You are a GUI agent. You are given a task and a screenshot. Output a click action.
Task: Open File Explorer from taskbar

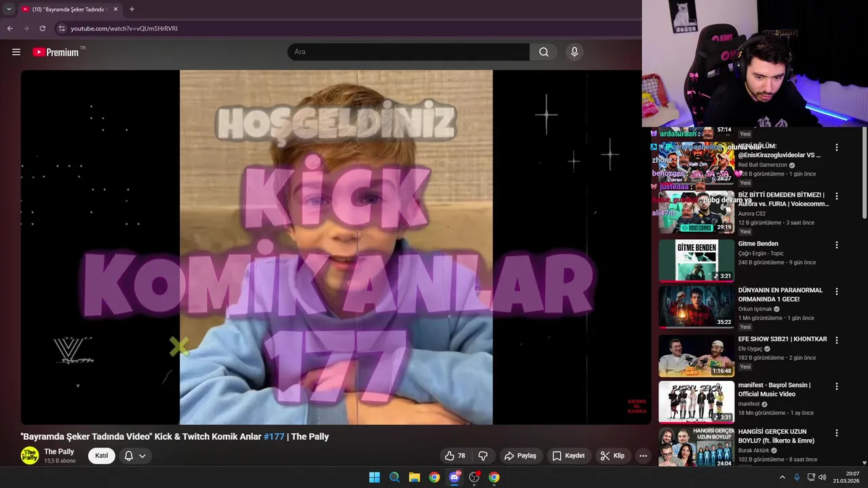tap(414, 477)
